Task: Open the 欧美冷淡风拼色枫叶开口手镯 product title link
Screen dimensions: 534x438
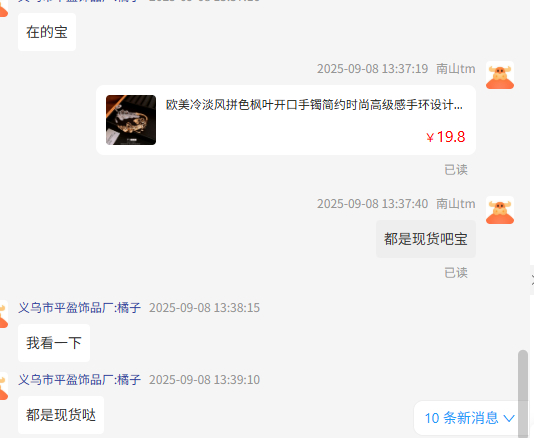Action: (314, 105)
